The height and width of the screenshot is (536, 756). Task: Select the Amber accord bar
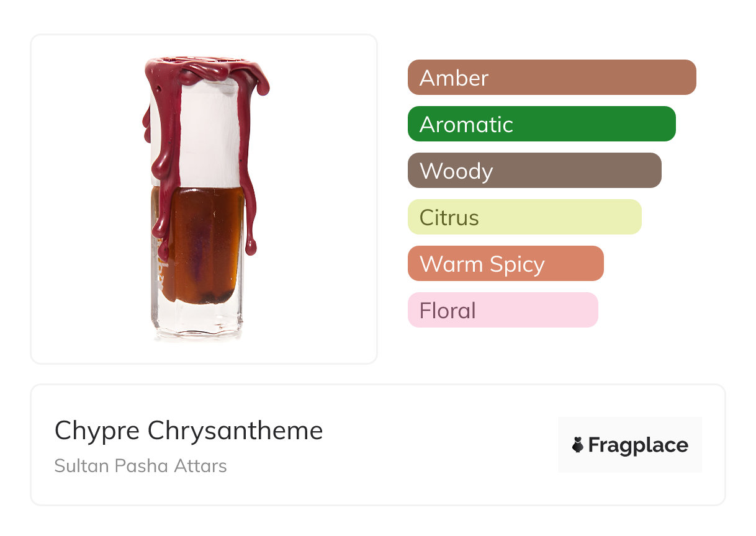click(551, 78)
